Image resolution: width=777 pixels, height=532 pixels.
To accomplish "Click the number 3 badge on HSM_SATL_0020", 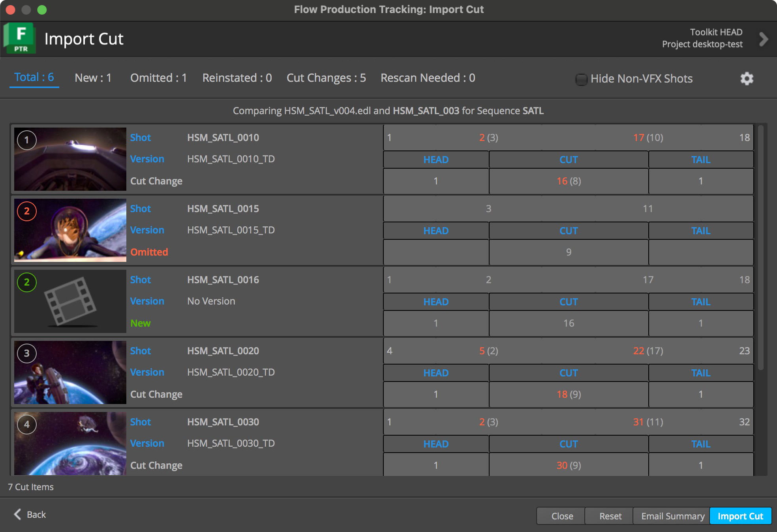I will tap(27, 353).
